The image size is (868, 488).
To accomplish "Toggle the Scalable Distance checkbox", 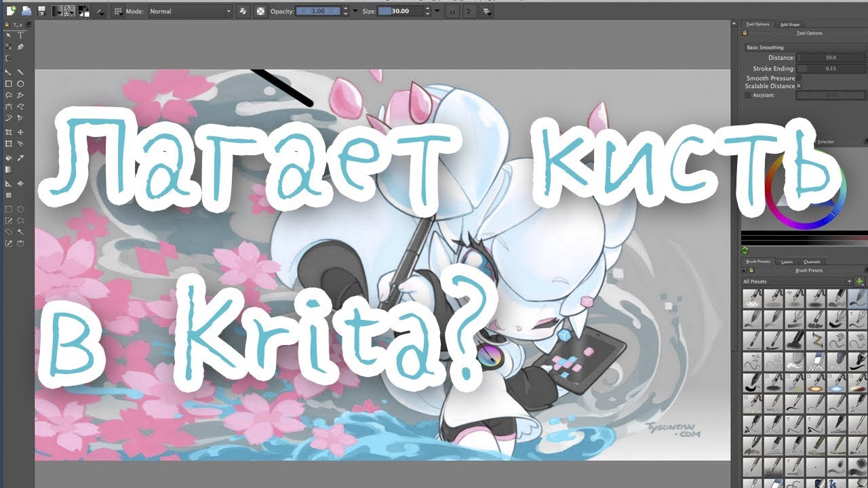I will pyautogui.click(x=799, y=86).
